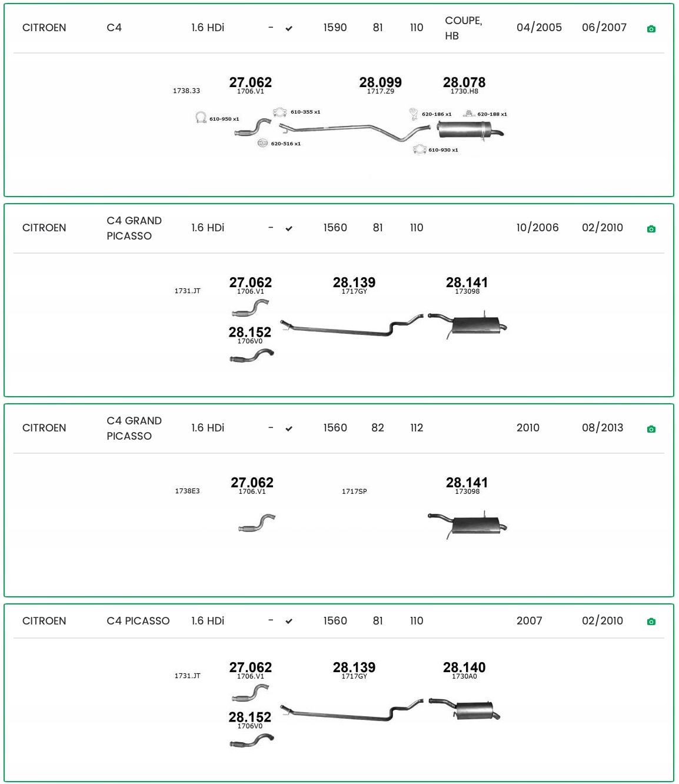Click the 28.078 rear silencer image
Viewport: 679px width, 784px height.
(x=470, y=130)
